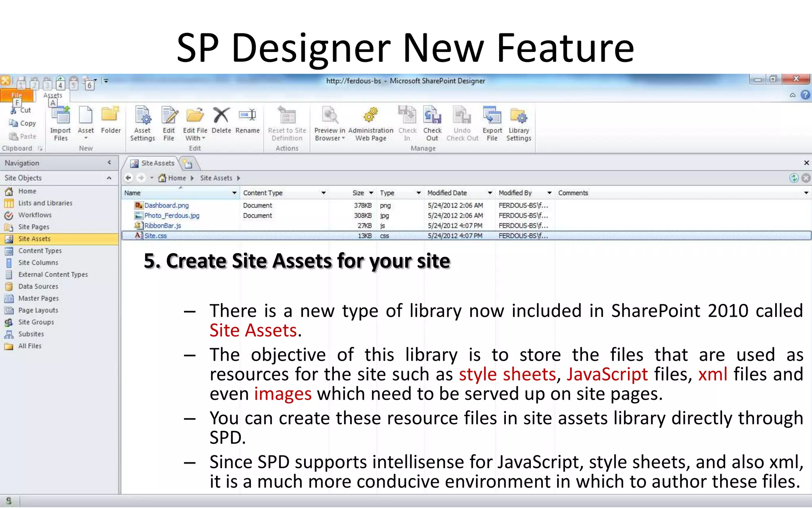The height and width of the screenshot is (508, 812).
Task: Open the new tab button beside Site Assets
Action: [x=188, y=164]
